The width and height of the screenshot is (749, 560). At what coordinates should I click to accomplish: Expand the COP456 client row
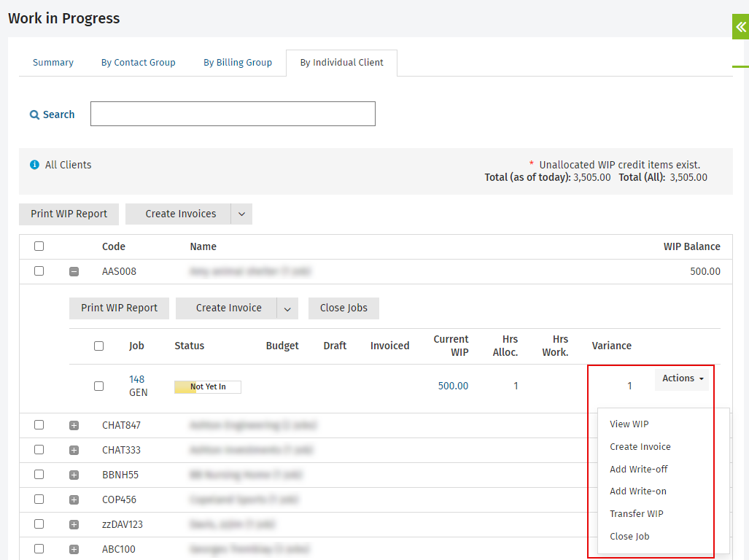point(74,500)
